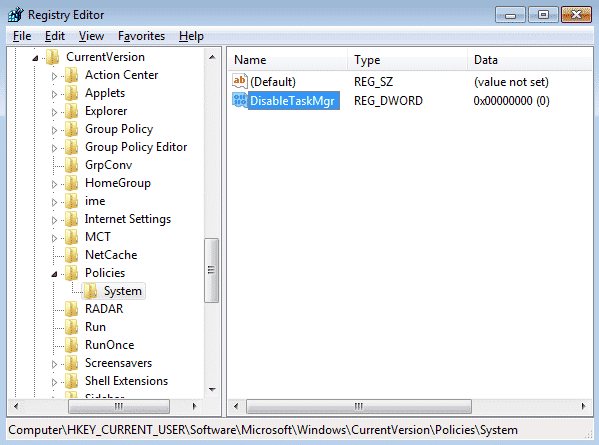Open the View menu

point(91,36)
